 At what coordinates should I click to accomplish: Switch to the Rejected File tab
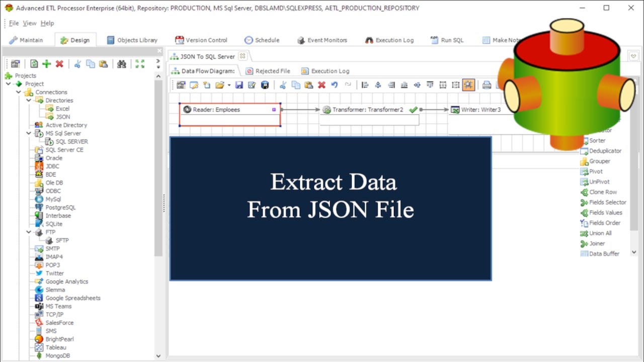[268, 71]
